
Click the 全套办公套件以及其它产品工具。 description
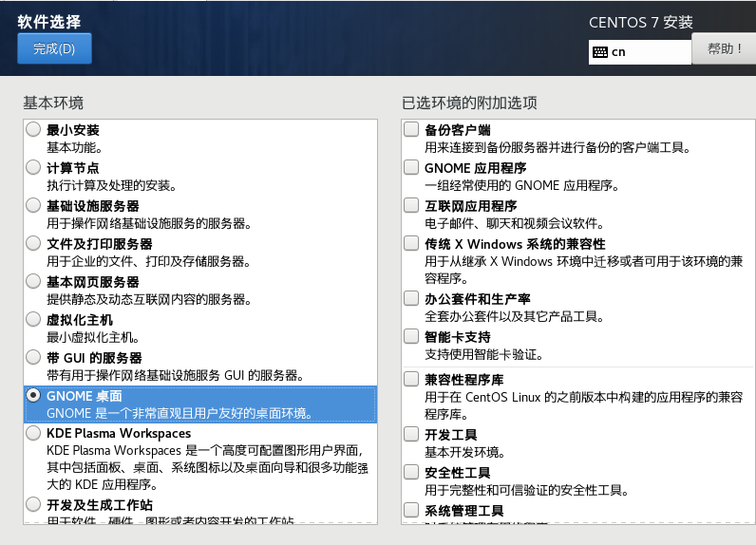pos(515,316)
